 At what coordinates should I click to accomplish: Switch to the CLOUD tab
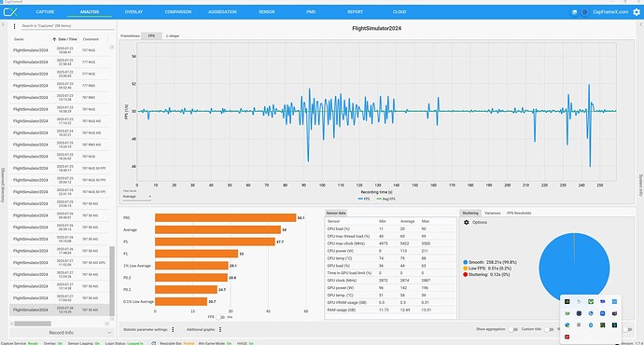[399, 12]
